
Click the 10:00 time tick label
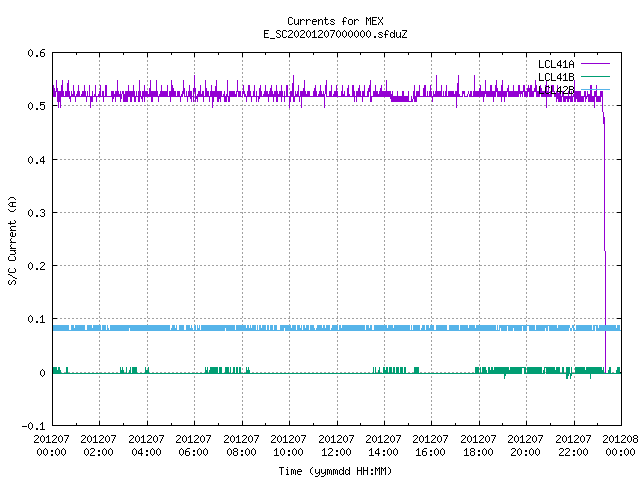point(289,452)
